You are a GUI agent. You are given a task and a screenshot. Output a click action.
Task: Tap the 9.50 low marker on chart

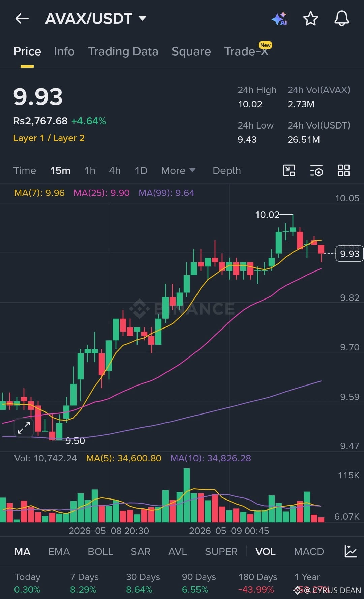(x=75, y=441)
